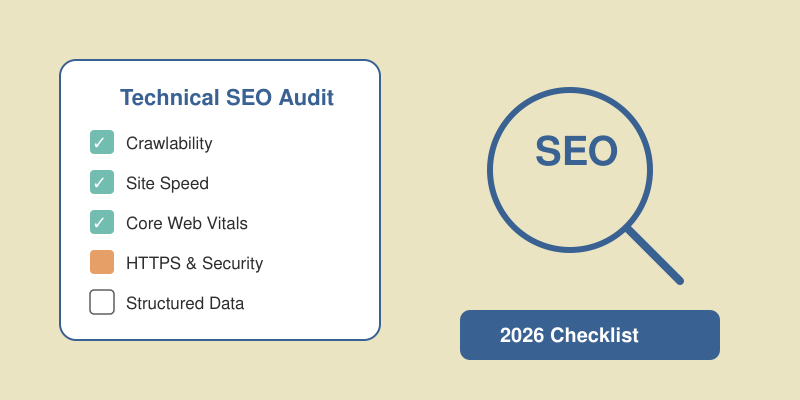Click the 2026 Checklist button

click(589, 335)
